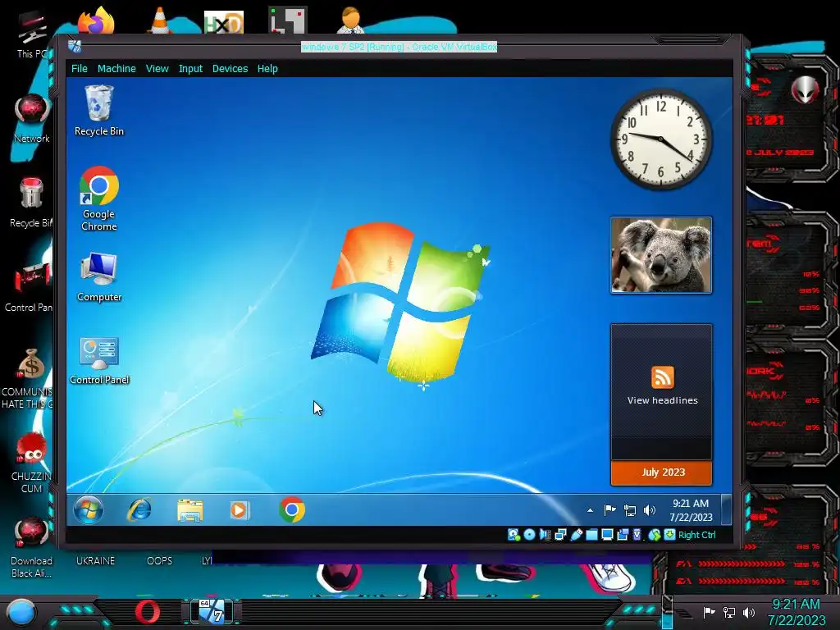Select the guest Control Panel desktop icon
Viewport: 840px width, 630px height.
(99, 360)
